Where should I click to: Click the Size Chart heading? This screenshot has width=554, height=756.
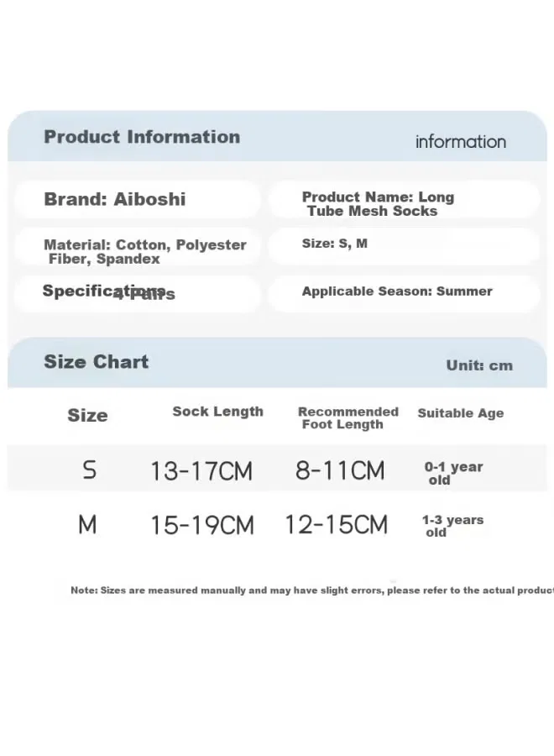[x=97, y=361]
